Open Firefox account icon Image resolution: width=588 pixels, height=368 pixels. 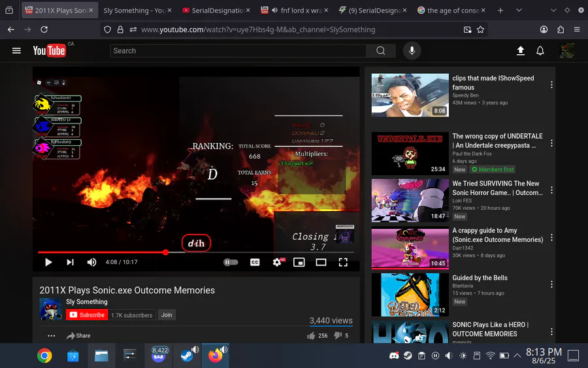click(x=544, y=29)
